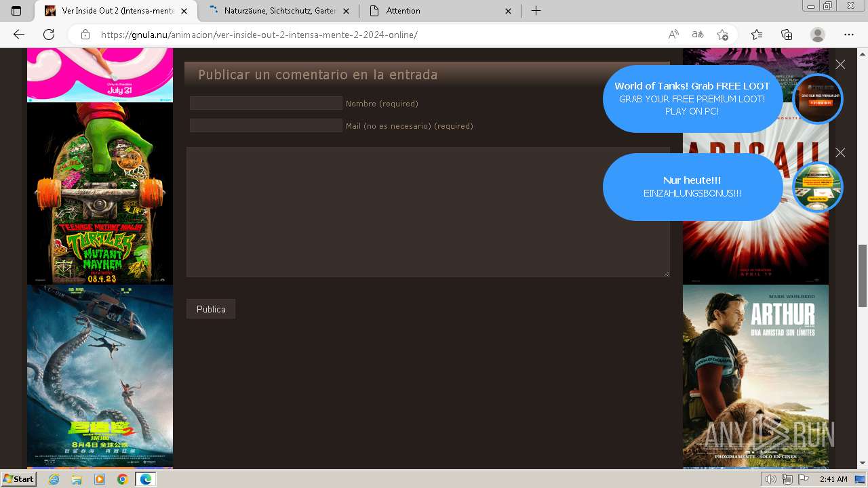This screenshot has width=868, height=488.
Task: Dismiss the World of Tanks notification
Action: 840,64
